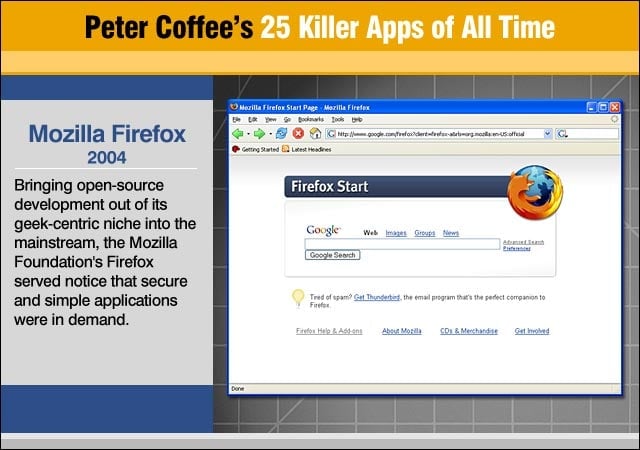Stop loading with the red X icon
The width and height of the screenshot is (640, 450).
tap(298, 134)
